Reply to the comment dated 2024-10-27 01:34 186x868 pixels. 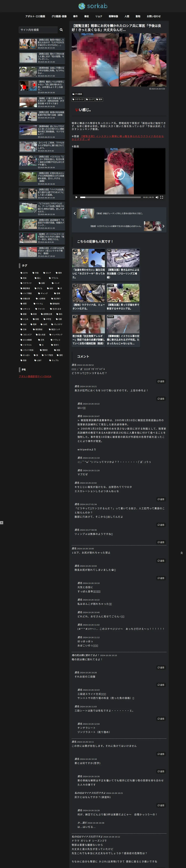[x=161, y=525]
